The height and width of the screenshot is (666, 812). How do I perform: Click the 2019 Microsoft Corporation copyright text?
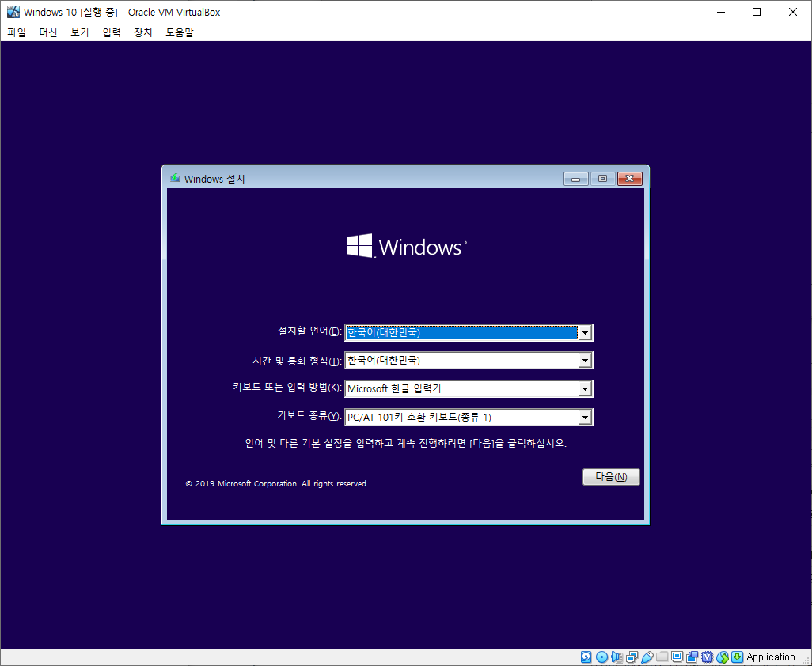(276, 484)
